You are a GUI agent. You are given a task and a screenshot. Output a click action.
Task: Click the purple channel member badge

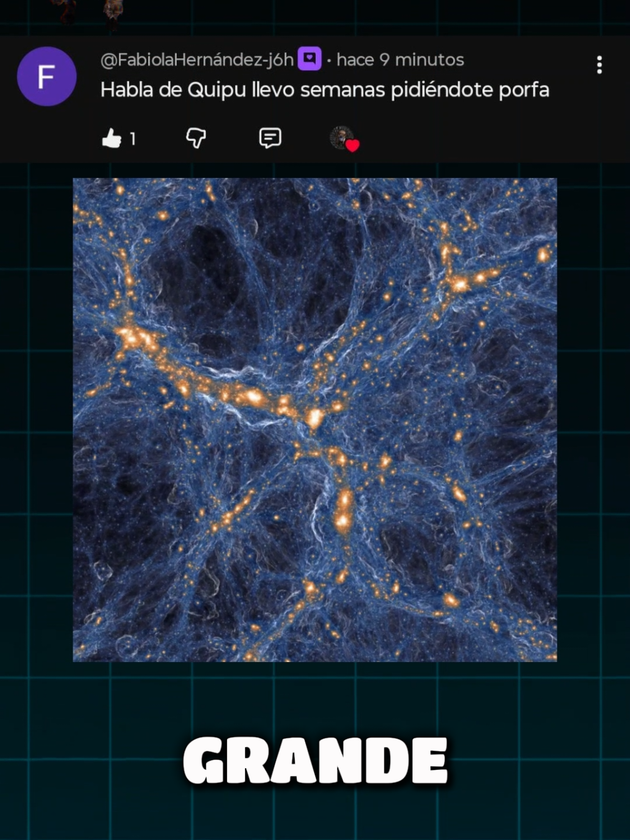pyautogui.click(x=309, y=60)
